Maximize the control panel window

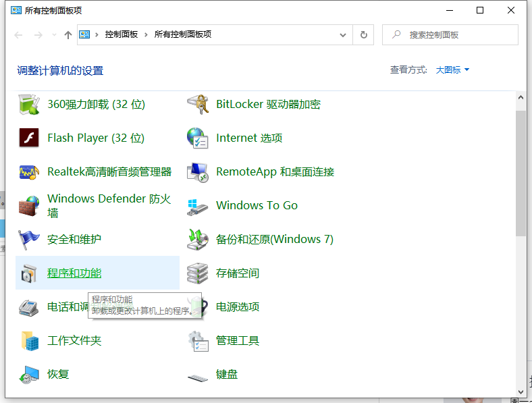click(480, 10)
